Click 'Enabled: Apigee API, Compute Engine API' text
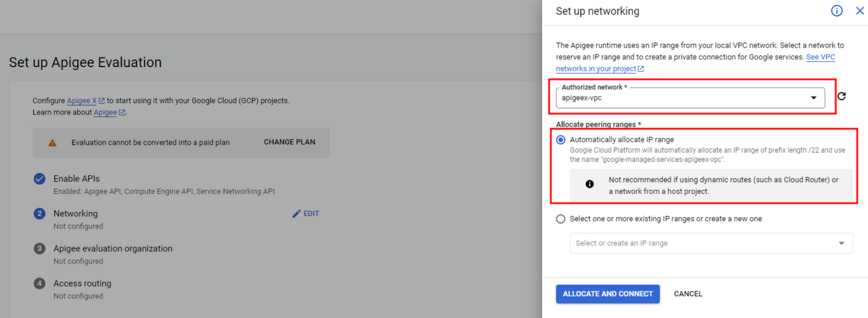868x318 pixels. tap(164, 191)
